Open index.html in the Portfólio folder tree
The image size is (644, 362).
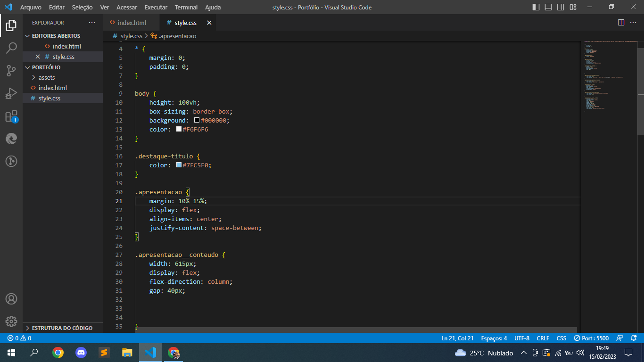[63, 88]
